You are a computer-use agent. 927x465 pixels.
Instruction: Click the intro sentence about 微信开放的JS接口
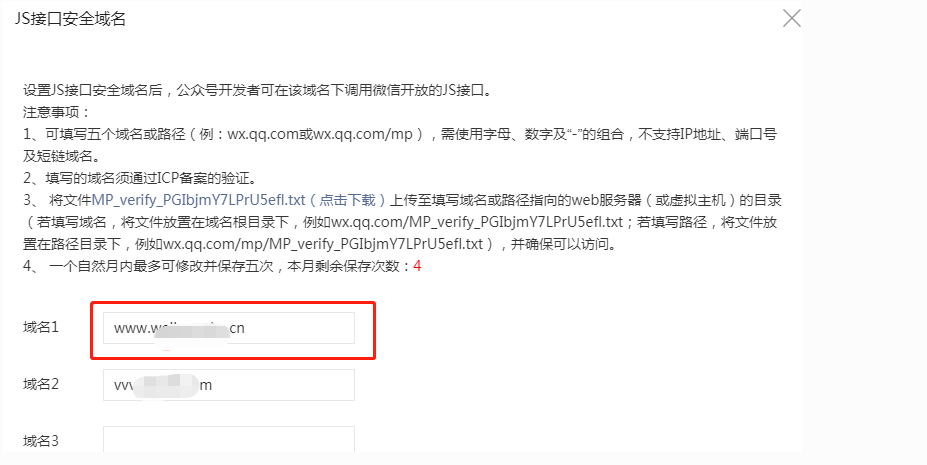coord(258,90)
